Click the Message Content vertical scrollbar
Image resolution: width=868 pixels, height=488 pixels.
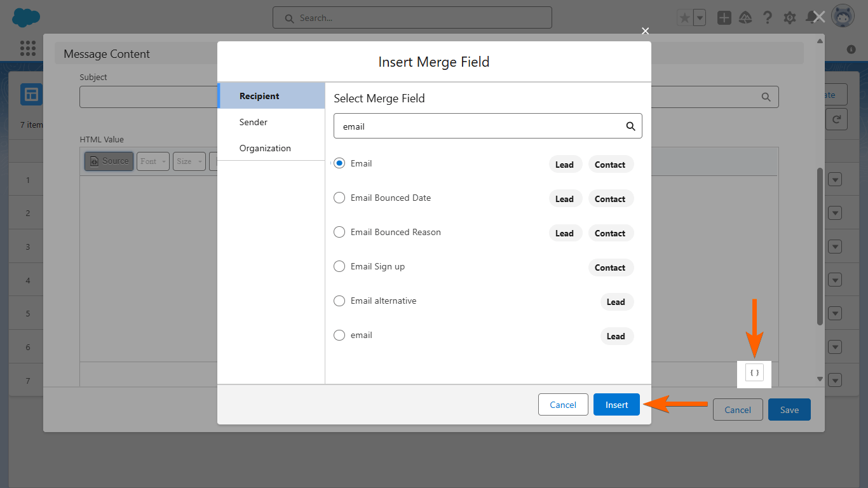point(820,247)
